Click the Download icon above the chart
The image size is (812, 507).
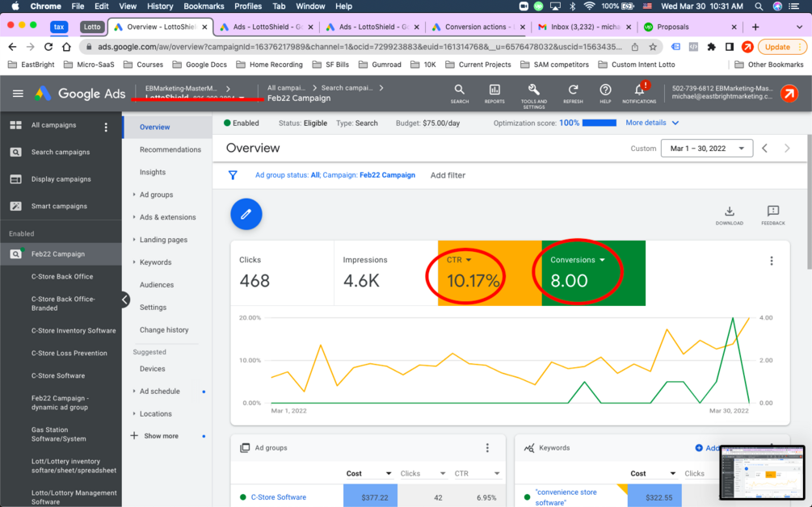click(729, 216)
